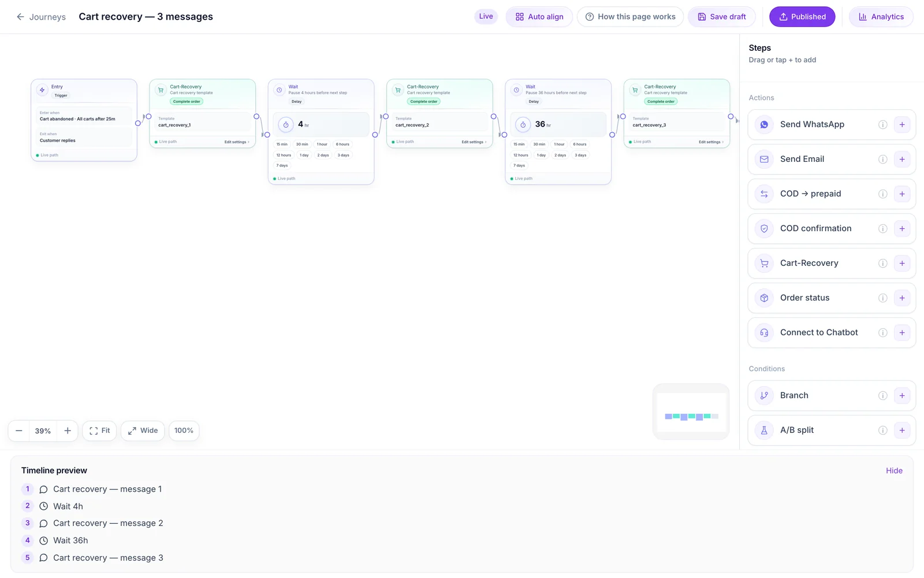Add a Cart-Recovery step
Image resolution: width=924 pixels, height=578 pixels.
(x=902, y=263)
